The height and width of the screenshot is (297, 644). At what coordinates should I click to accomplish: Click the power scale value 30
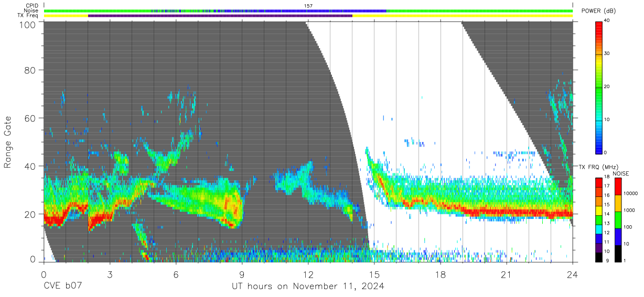click(607, 53)
